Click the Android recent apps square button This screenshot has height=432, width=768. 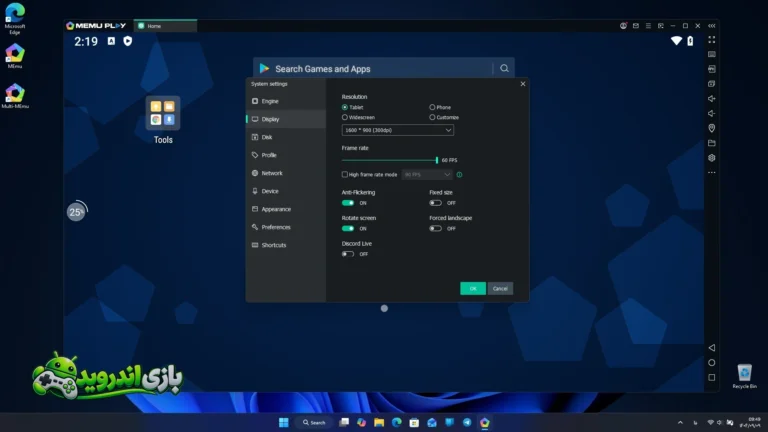tap(712, 377)
